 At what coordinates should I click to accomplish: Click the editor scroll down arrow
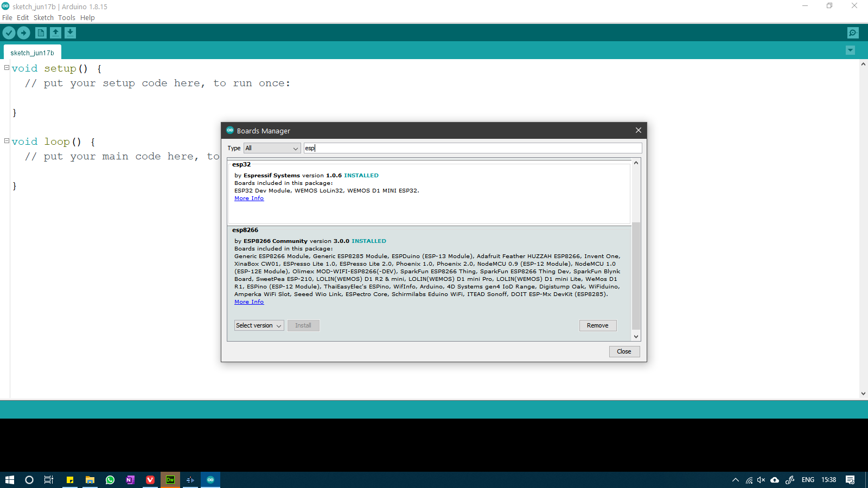(863, 394)
